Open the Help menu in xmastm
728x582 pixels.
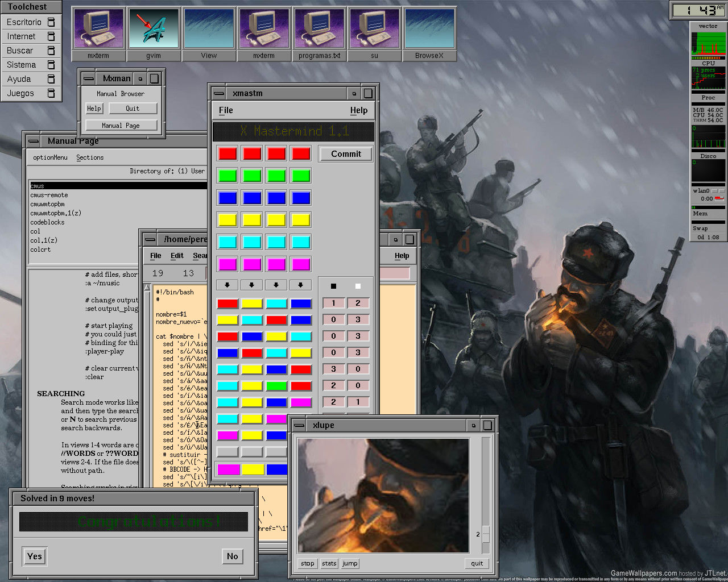coord(359,110)
